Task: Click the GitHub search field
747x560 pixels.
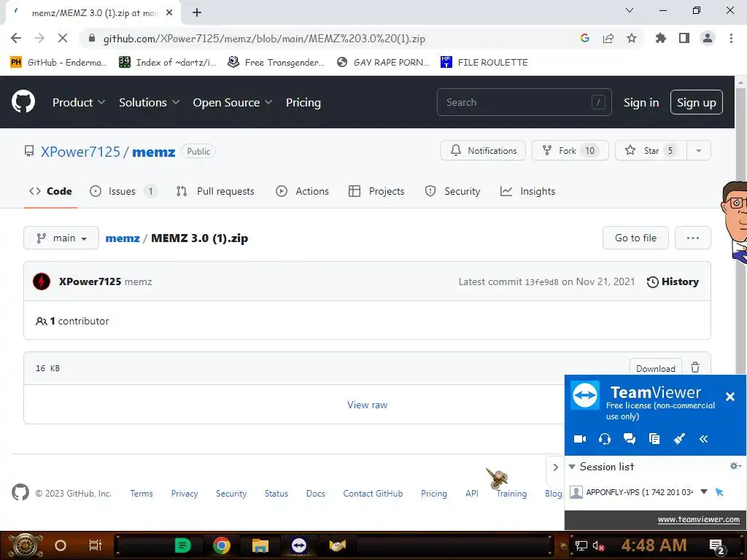Action: coord(524,102)
